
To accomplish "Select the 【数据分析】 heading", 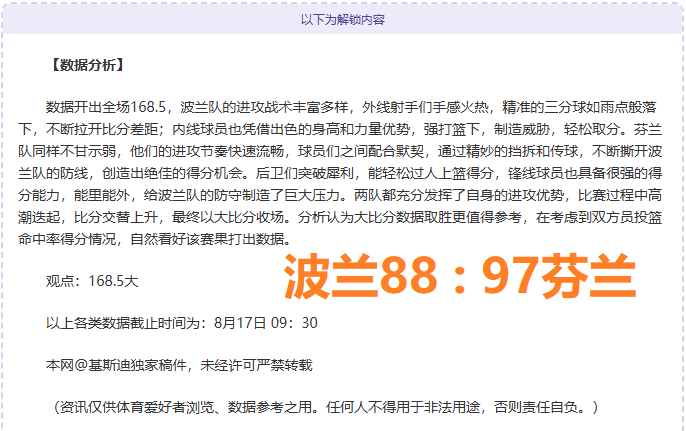I will click(88, 65).
